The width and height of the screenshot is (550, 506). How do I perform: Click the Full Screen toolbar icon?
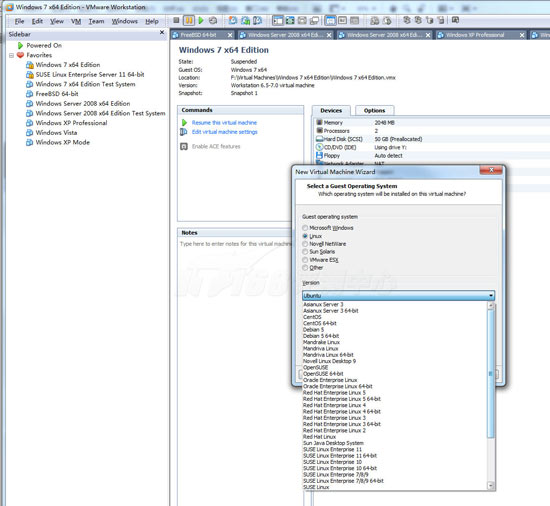click(290, 20)
